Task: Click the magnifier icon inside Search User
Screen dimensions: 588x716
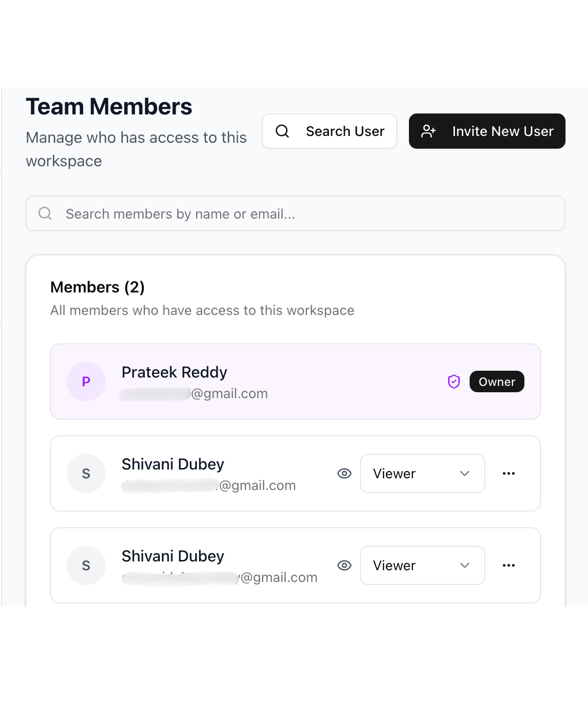Action: click(x=282, y=131)
